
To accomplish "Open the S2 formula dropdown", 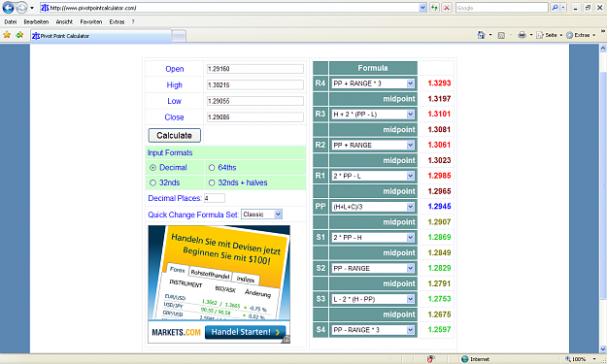I will (373, 269).
